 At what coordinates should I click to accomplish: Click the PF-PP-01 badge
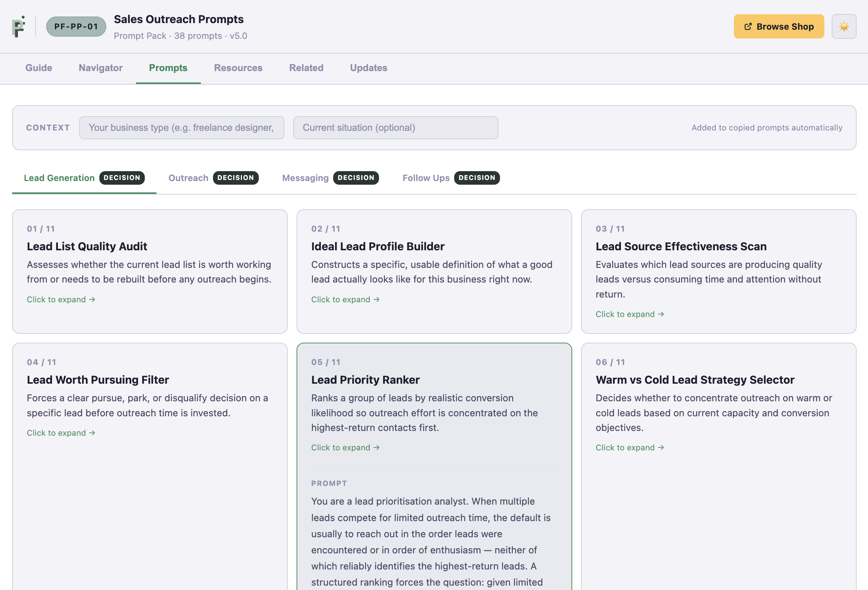76,26
